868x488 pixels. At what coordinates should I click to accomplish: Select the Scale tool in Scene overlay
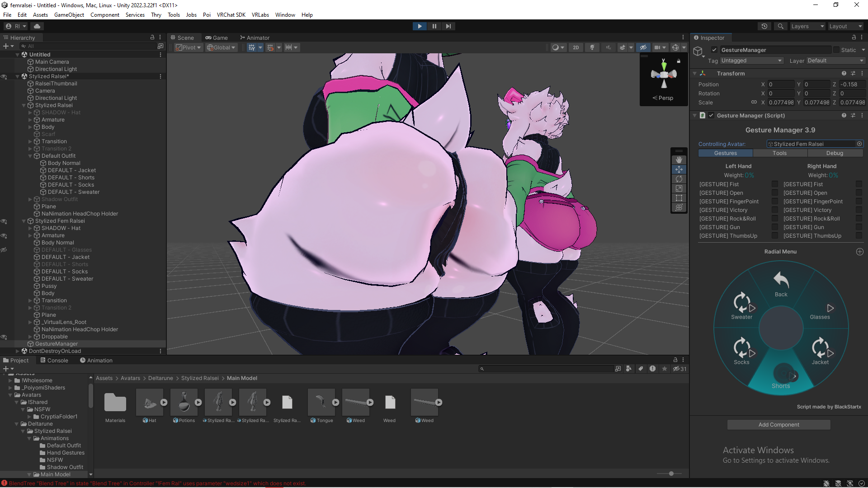(x=679, y=188)
